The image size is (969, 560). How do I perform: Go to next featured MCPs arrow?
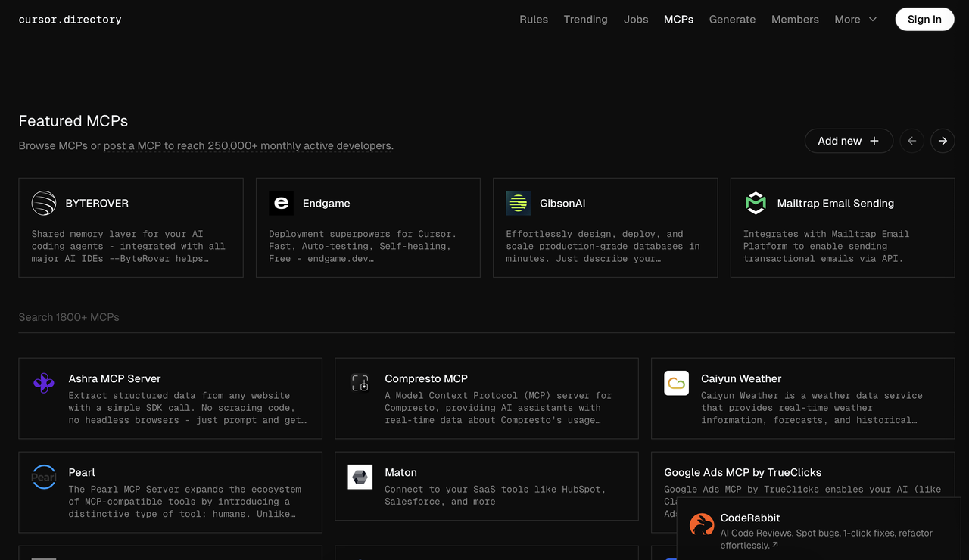(x=943, y=141)
